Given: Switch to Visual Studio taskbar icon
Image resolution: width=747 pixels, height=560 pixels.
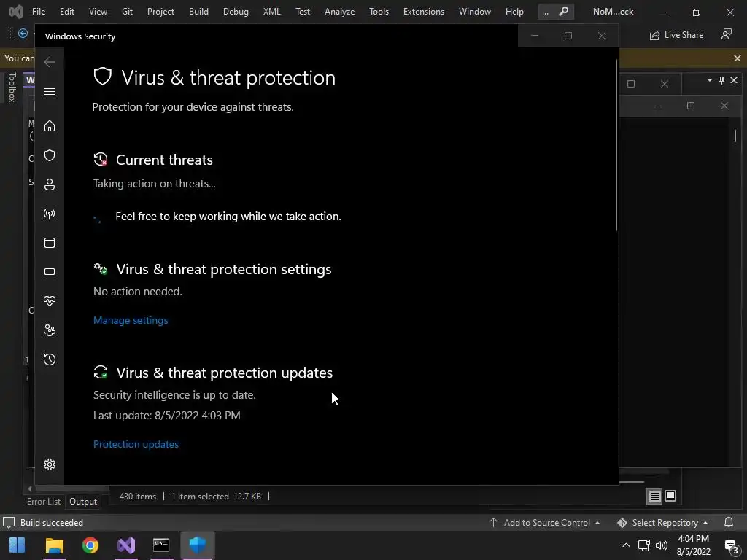Looking at the screenshot, I should point(126,545).
